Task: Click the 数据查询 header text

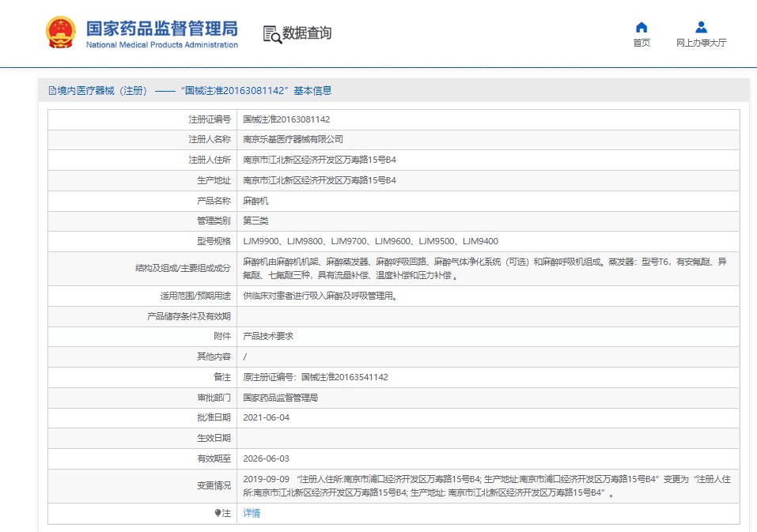Action: click(x=307, y=33)
